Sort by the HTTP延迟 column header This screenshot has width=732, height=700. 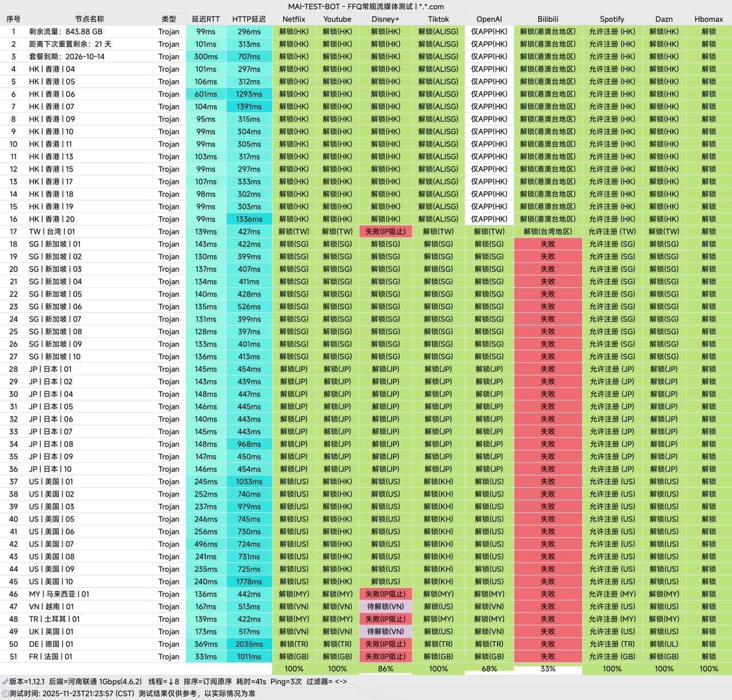[x=249, y=19]
